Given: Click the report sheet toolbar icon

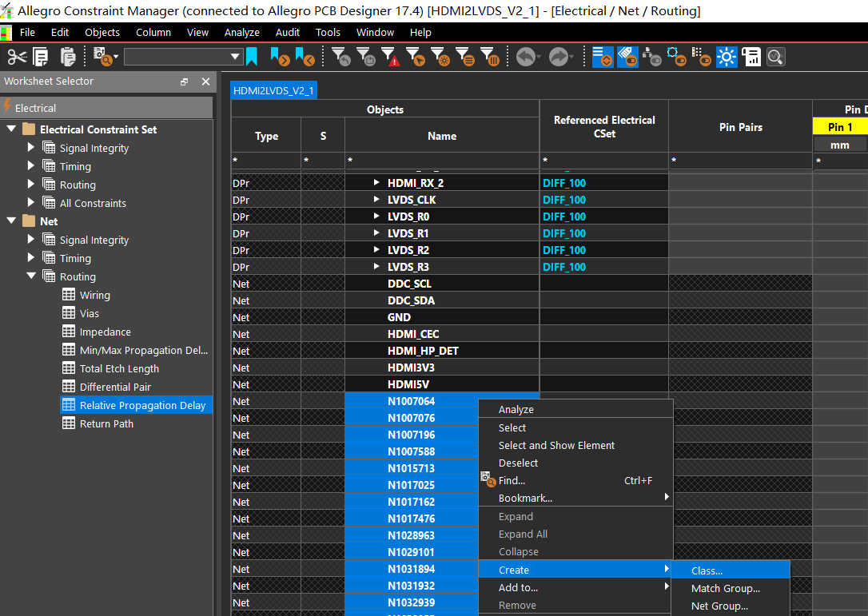Looking at the screenshot, I should coord(751,57).
